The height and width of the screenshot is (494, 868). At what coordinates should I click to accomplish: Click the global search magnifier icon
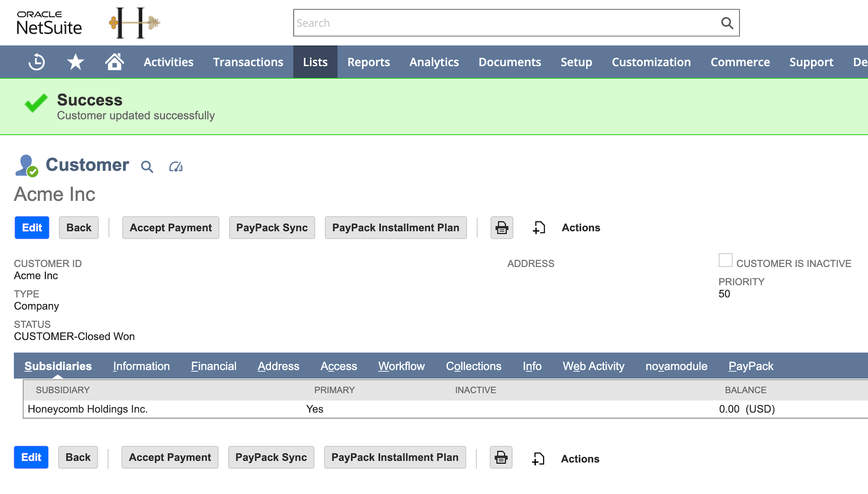(x=726, y=22)
